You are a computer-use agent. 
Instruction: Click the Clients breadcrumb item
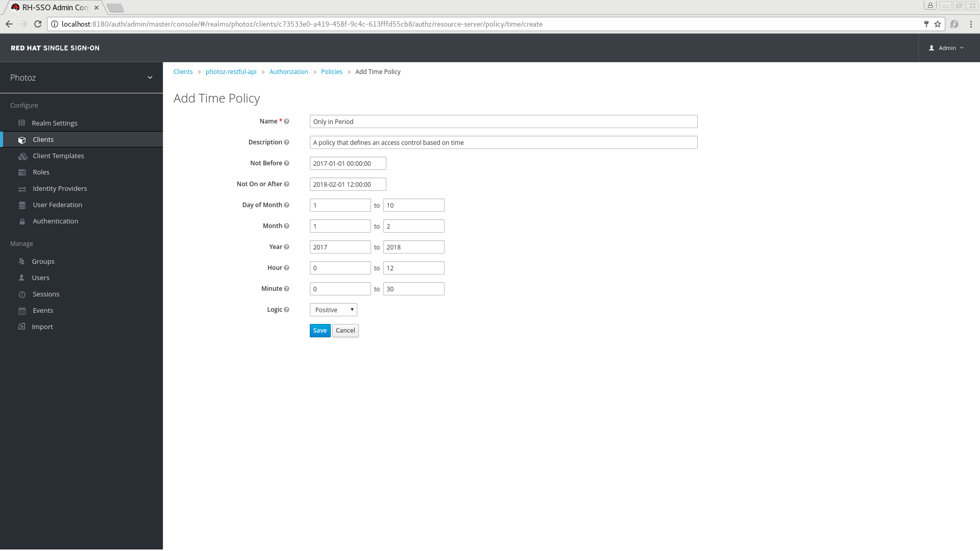183,71
